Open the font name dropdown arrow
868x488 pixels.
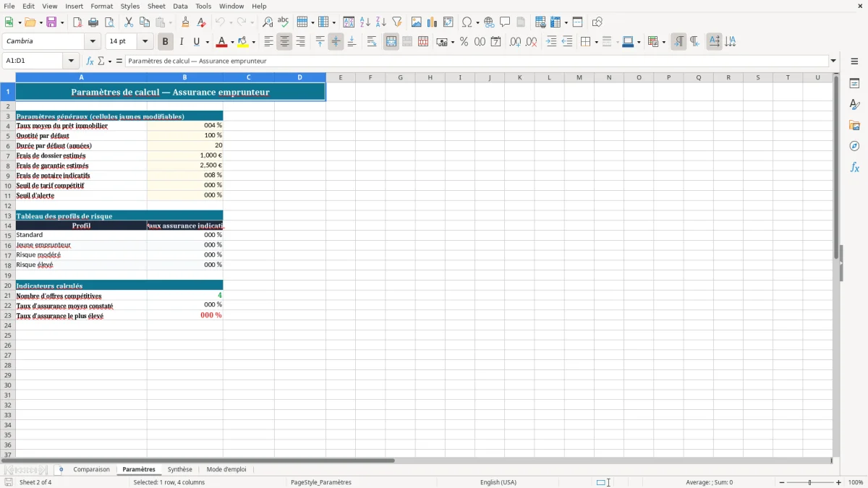coord(93,41)
